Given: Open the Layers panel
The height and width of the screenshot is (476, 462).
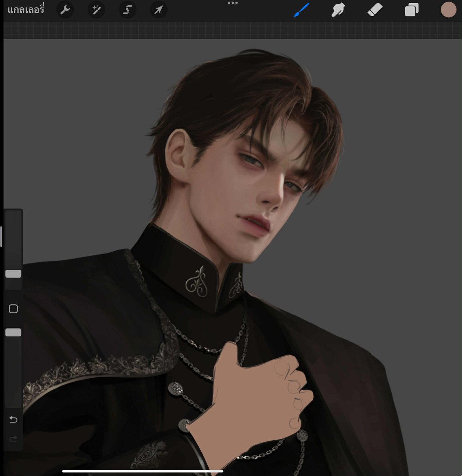Looking at the screenshot, I should 411,10.
